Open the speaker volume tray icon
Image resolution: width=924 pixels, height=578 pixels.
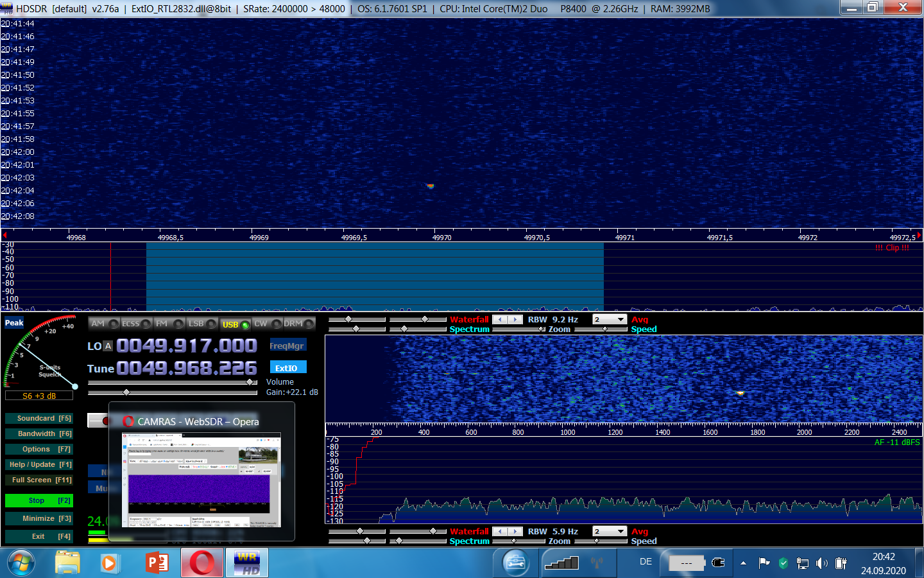822,563
